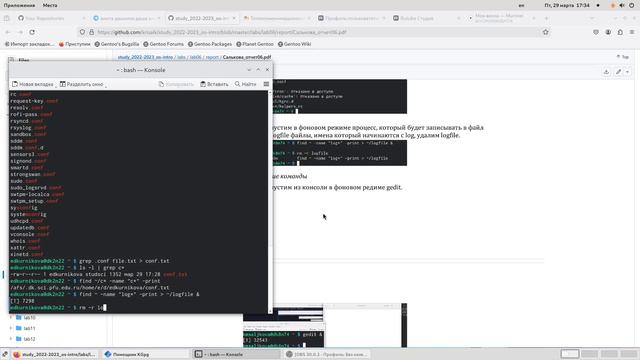This screenshot has width=640, height=360.
Task: Click study_2022-2023_os-intro breadcrumb link on GitHub
Action: tap(145, 57)
